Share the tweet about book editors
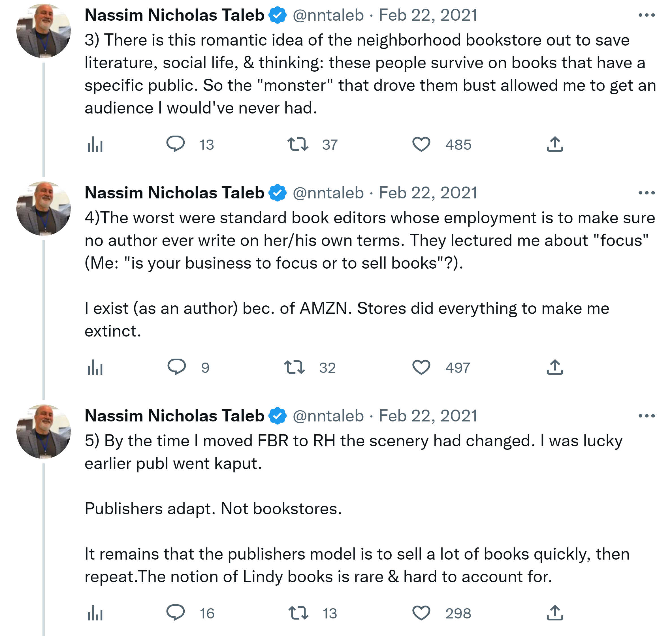This screenshot has width=672, height=636. [x=555, y=367]
